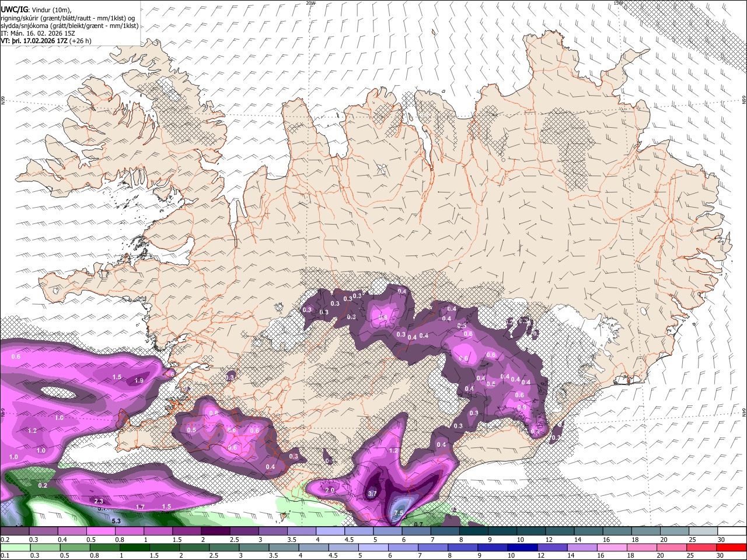
Task: Pick the bright red swatch at 30, lower legend
Action: tap(732, 547)
